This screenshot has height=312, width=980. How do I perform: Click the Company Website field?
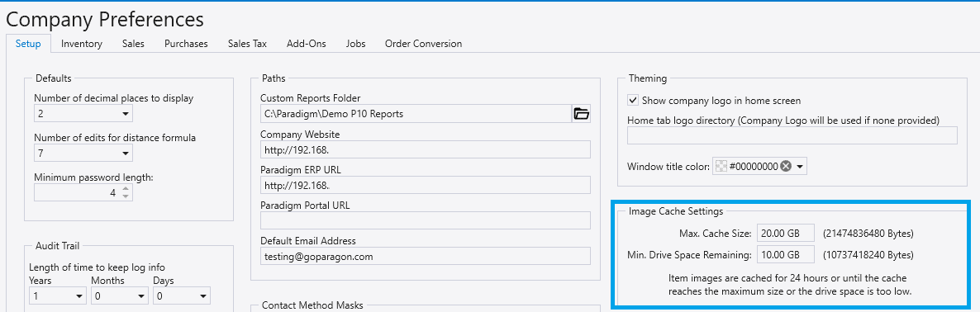click(425, 149)
